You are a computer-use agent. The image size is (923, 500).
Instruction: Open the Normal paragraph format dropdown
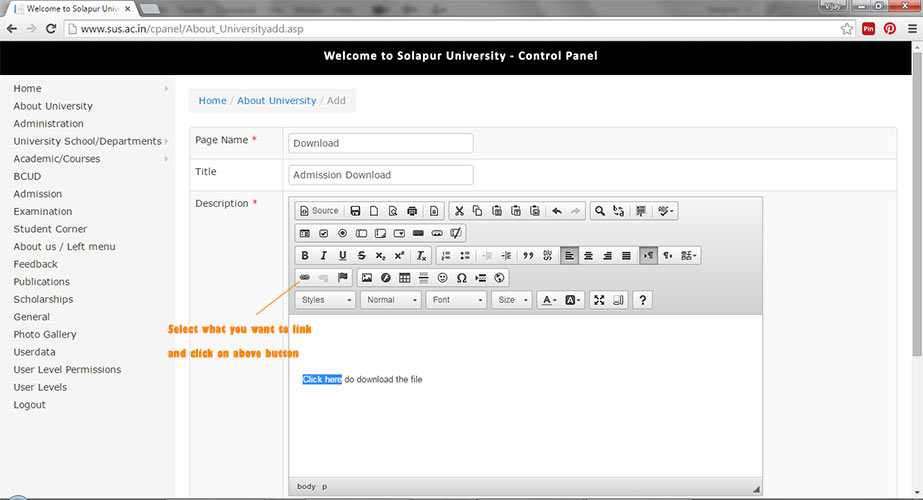pyautogui.click(x=391, y=300)
